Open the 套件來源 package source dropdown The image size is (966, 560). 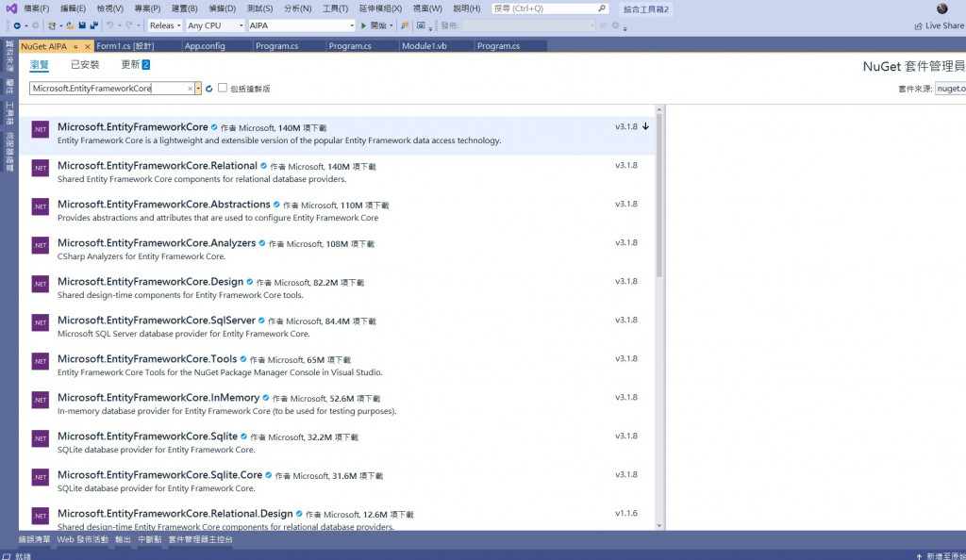click(950, 89)
